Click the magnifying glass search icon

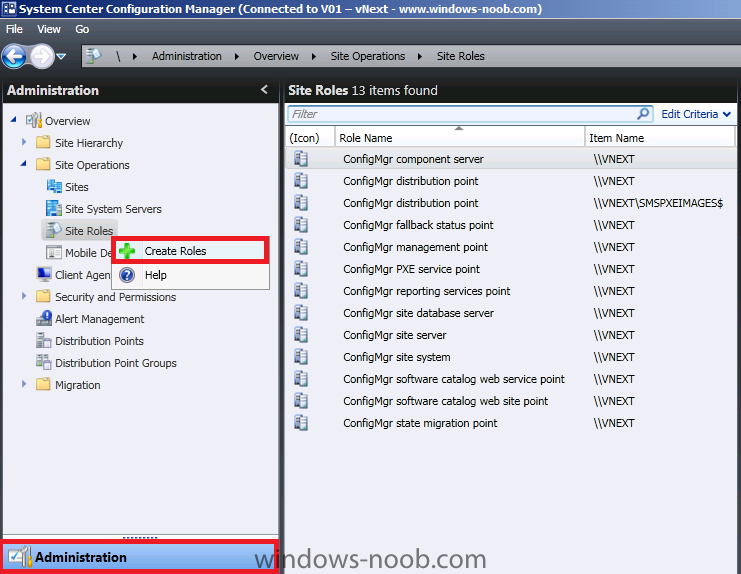(x=643, y=113)
